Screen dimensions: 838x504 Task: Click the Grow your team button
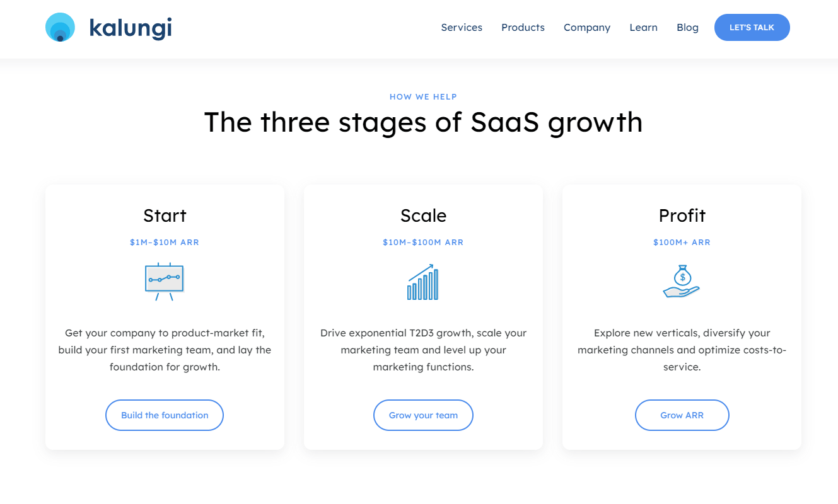pyautogui.click(x=423, y=415)
